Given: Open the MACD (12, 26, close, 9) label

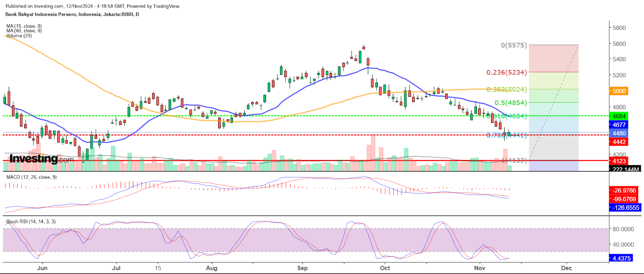Looking at the screenshot, I should tap(31, 177).
